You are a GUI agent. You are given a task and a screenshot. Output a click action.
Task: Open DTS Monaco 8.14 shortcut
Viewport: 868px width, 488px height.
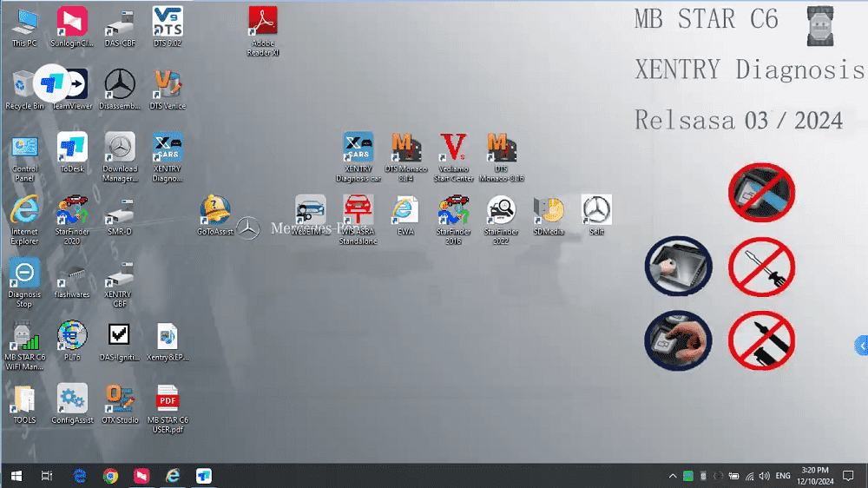click(405, 158)
